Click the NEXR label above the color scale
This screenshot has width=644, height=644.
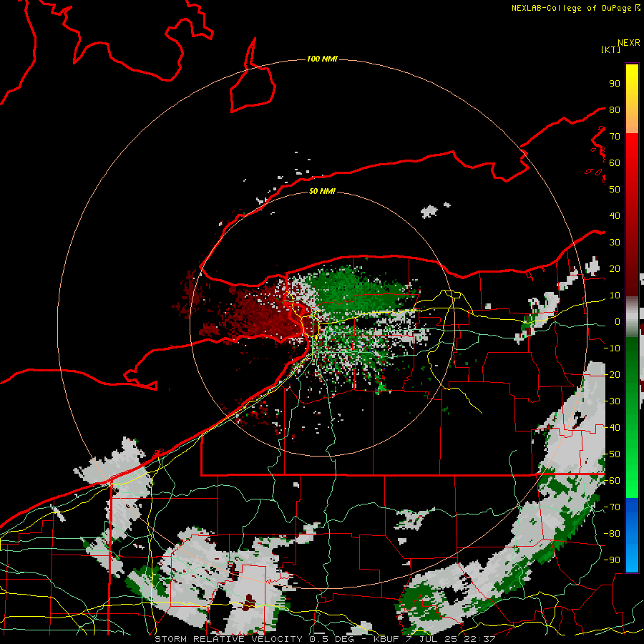tap(628, 43)
